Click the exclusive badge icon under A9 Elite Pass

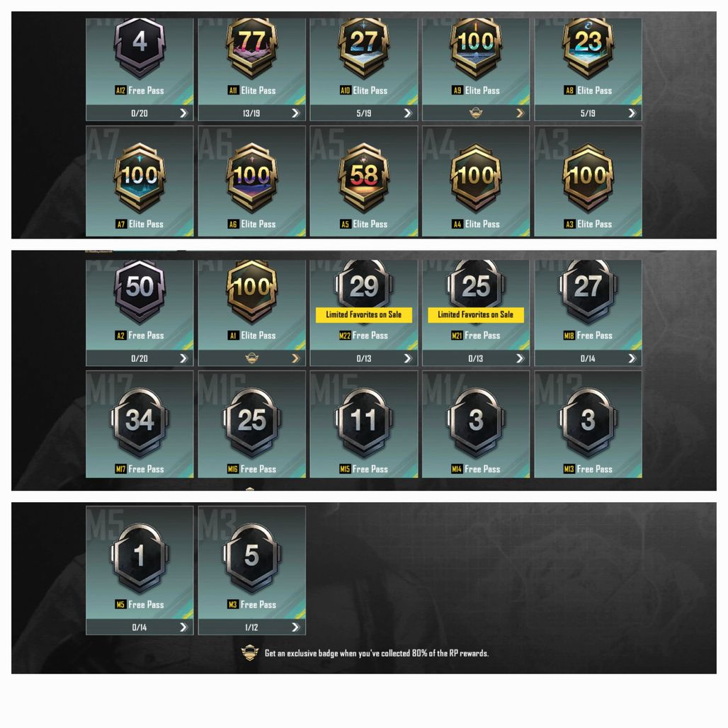pos(476,113)
